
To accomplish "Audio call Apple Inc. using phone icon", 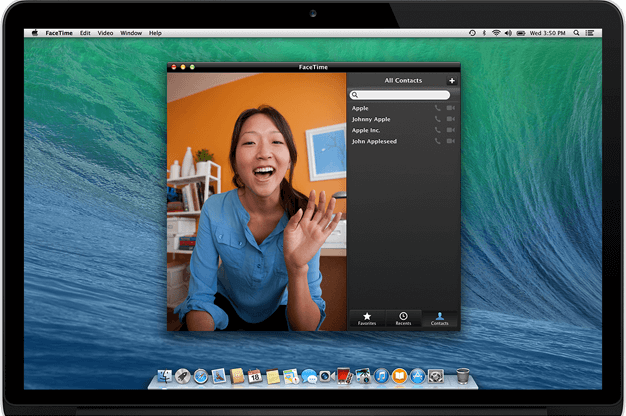I will point(438,130).
